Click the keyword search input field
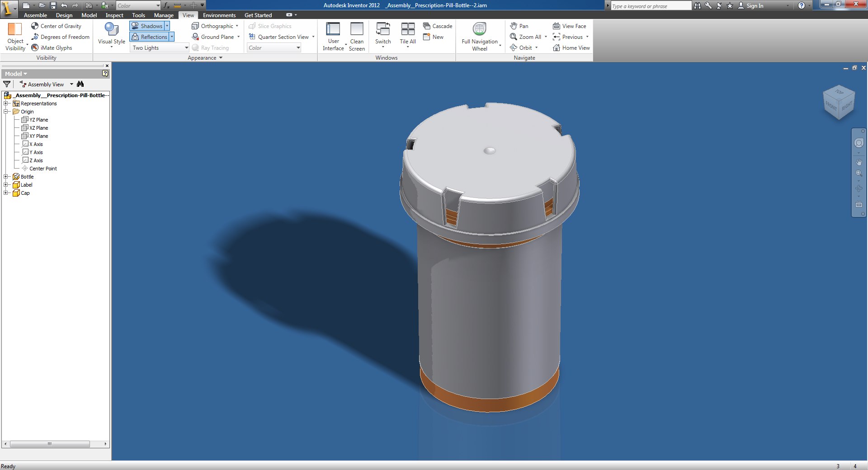868x470 pixels. [x=651, y=6]
